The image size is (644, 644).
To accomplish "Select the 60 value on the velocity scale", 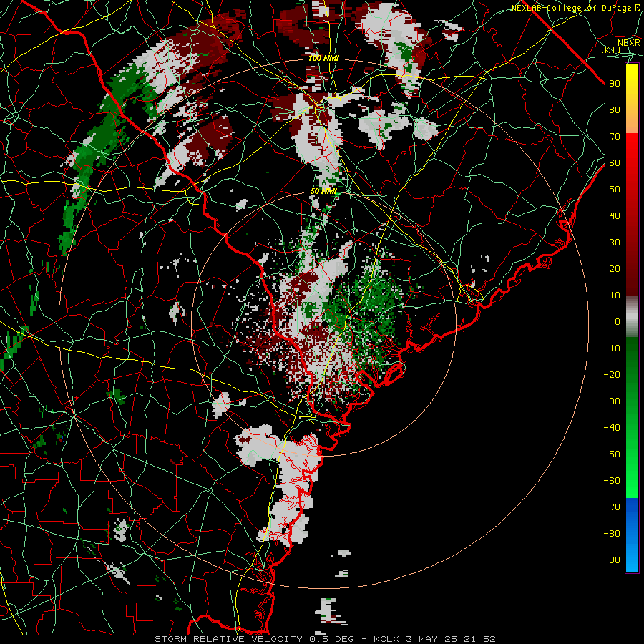I will [x=615, y=162].
